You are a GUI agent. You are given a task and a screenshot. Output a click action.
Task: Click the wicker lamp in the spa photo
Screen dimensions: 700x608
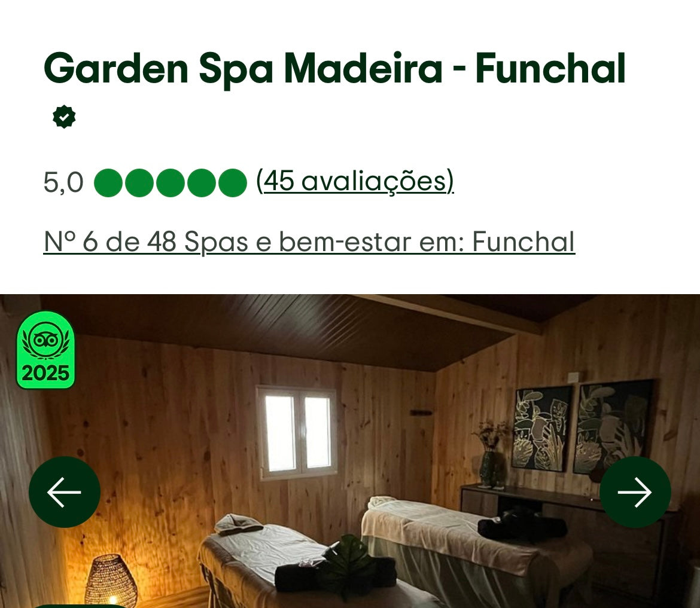point(110,580)
